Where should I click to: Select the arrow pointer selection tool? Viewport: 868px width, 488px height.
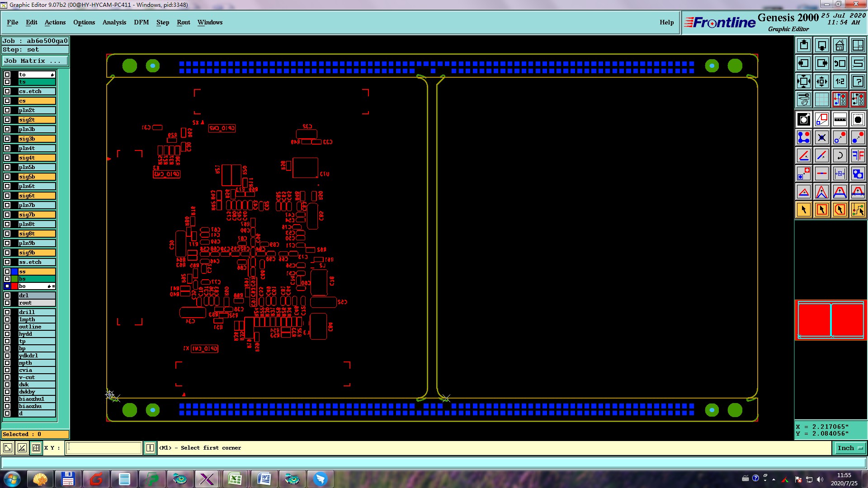pos(804,210)
